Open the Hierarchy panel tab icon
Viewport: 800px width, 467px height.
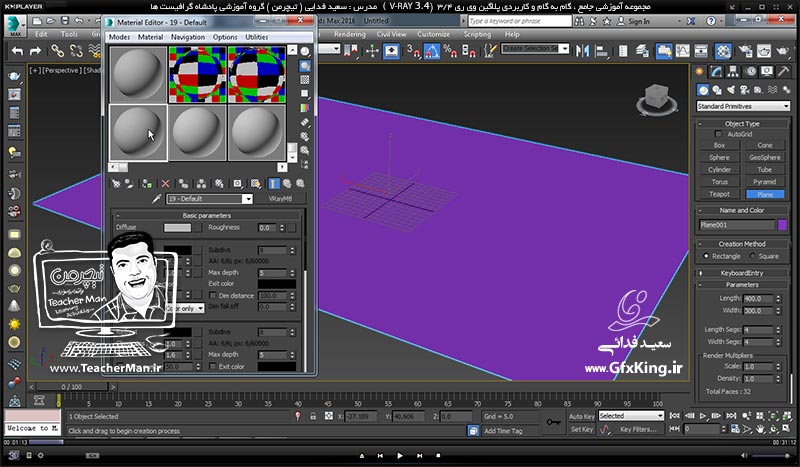[733, 71]
